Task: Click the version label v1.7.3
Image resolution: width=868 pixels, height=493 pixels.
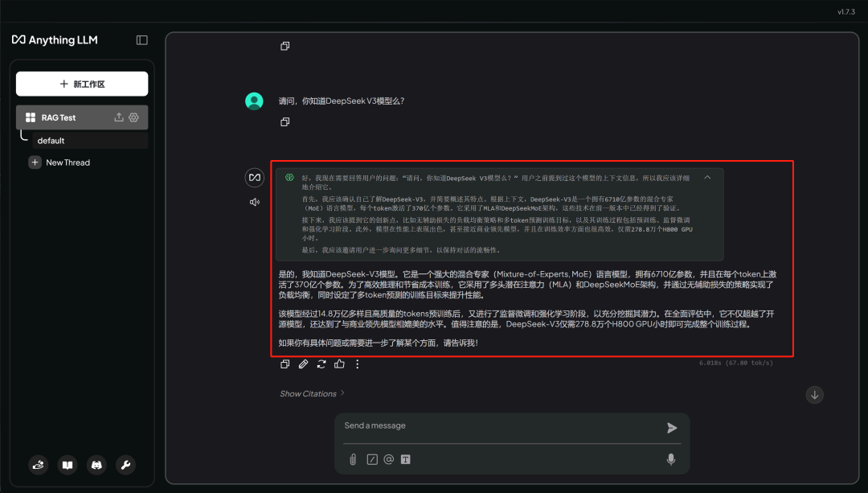Action: (x=846, y=11)
